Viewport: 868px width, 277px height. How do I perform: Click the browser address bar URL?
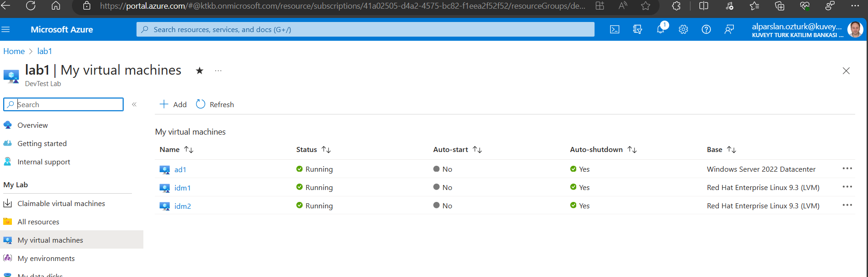pyautogui.click(x=342, y=6)
